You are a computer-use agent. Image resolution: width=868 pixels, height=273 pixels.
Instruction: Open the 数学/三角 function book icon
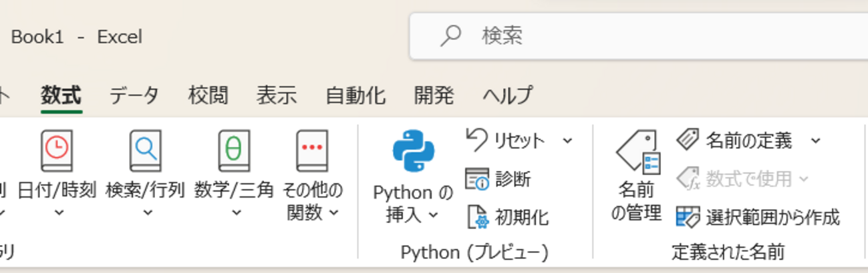pyautogui.click(x=235, y=151)
